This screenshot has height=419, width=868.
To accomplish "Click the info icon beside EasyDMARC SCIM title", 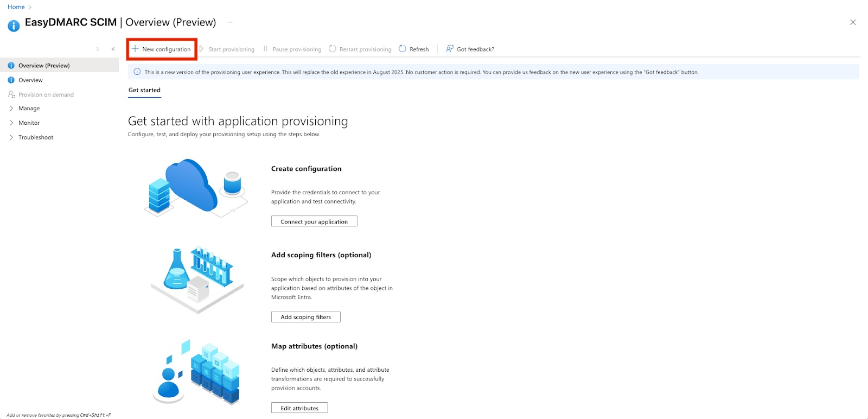I will click(14, 26).
